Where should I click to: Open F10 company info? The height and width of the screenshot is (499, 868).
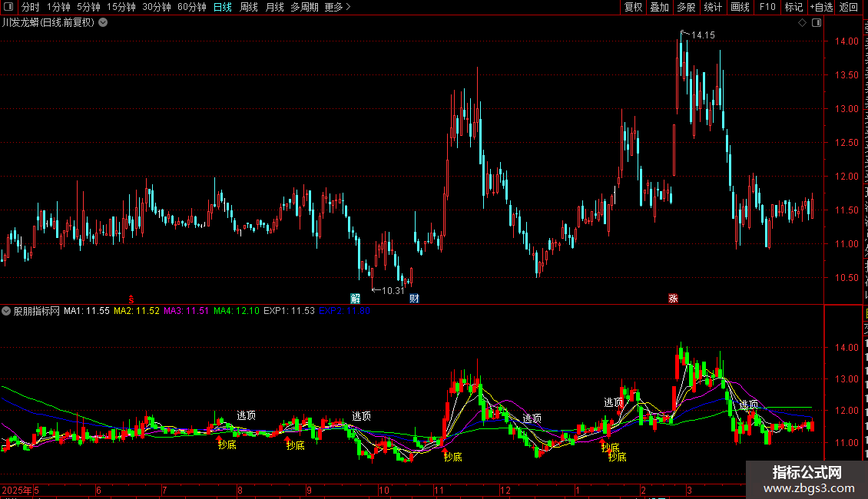coord(767,7)
